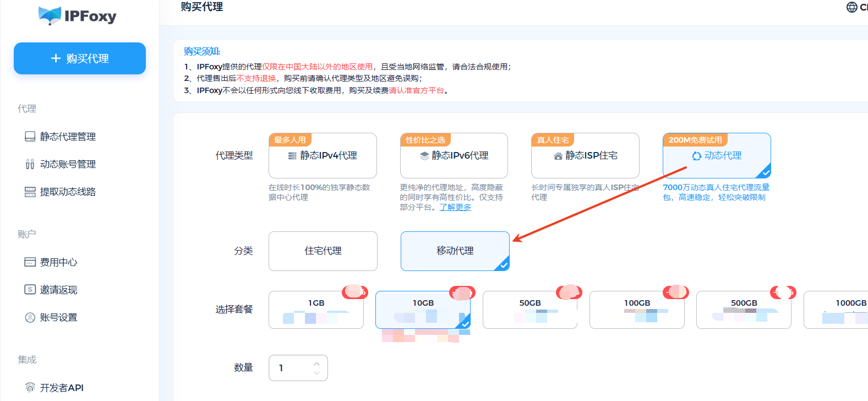
Task: Open 账号设置 account icon in sidebar
Action: [30, 317]
